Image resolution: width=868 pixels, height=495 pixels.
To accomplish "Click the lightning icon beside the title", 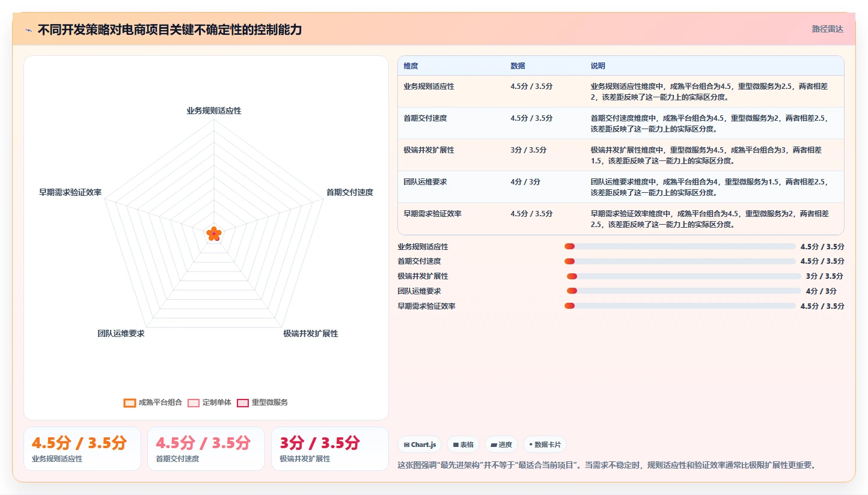I will (x=28, y=30).
